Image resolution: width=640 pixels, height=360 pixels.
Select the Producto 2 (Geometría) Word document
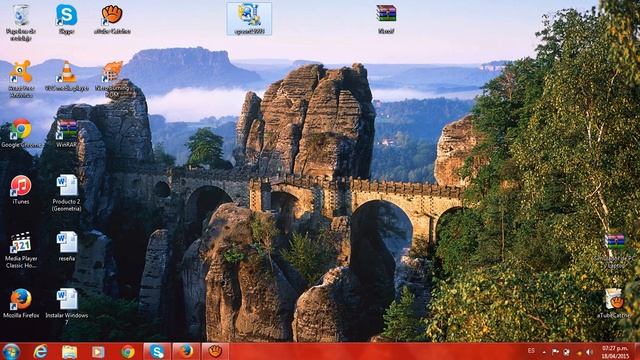pos(67,193)
